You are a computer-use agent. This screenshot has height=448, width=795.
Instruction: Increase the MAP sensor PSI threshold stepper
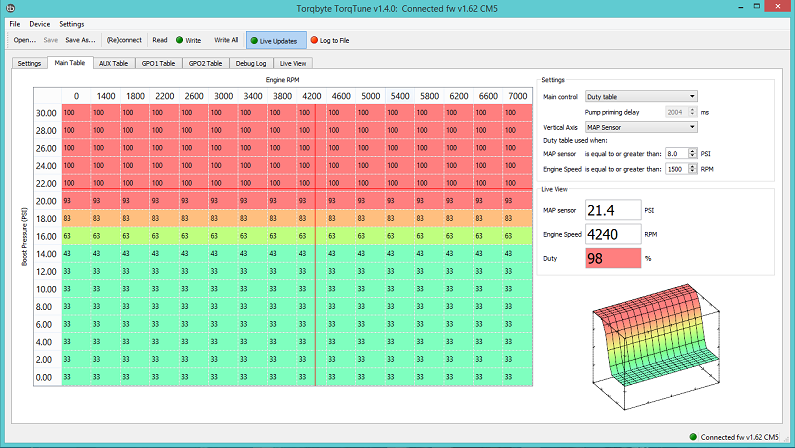693,151
